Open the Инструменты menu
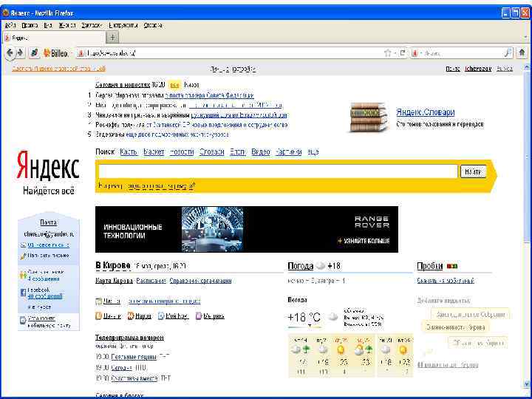Image resolution: width=532 pixels, height=399 pixels. (x=123, y=25)
